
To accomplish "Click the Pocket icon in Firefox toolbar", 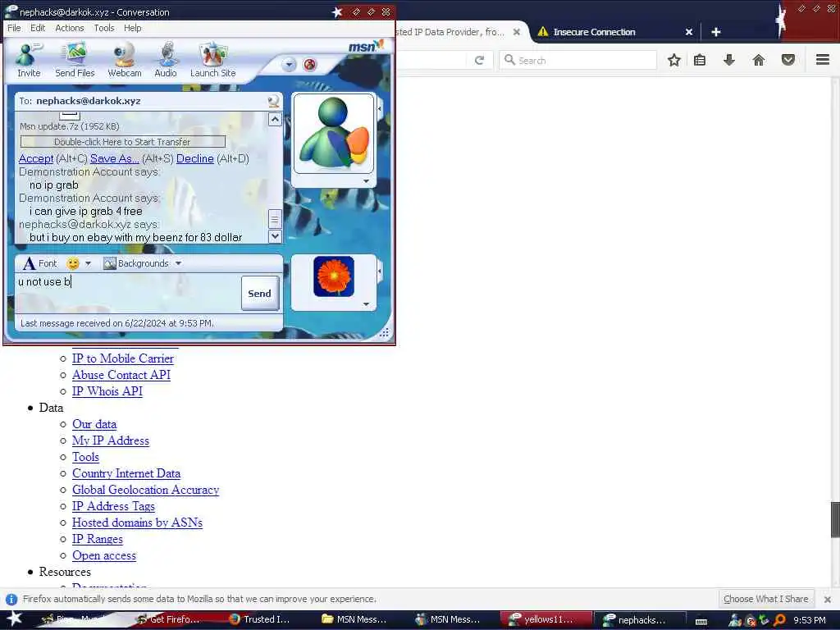I will pos(787,60).
